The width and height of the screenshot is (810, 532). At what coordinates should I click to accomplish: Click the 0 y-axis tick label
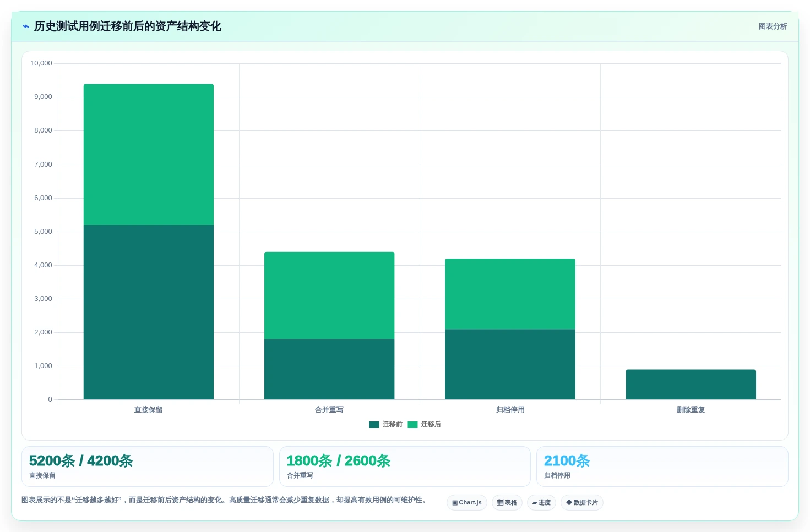(x=50, y=399)
